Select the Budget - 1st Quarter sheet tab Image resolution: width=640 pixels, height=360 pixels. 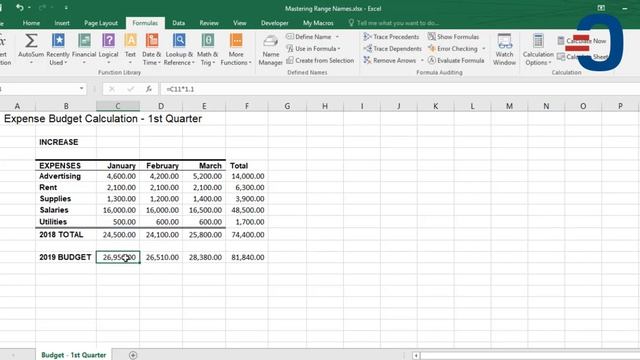[x=73, y=355]
